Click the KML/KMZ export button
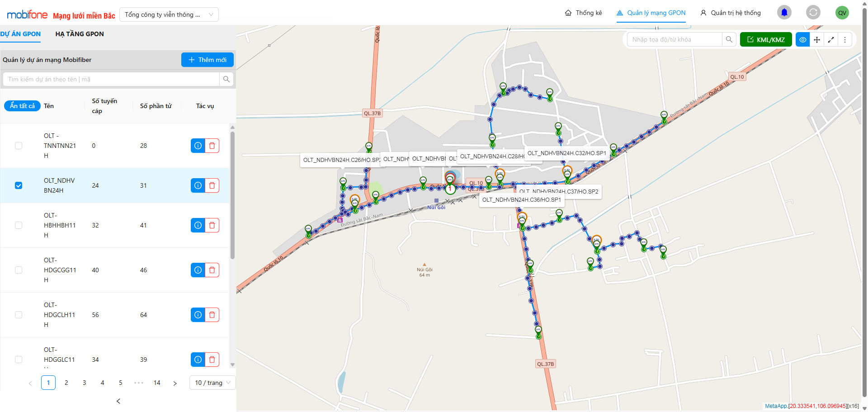The width and height of the screenshot is (868, 412). click(766, 40)
